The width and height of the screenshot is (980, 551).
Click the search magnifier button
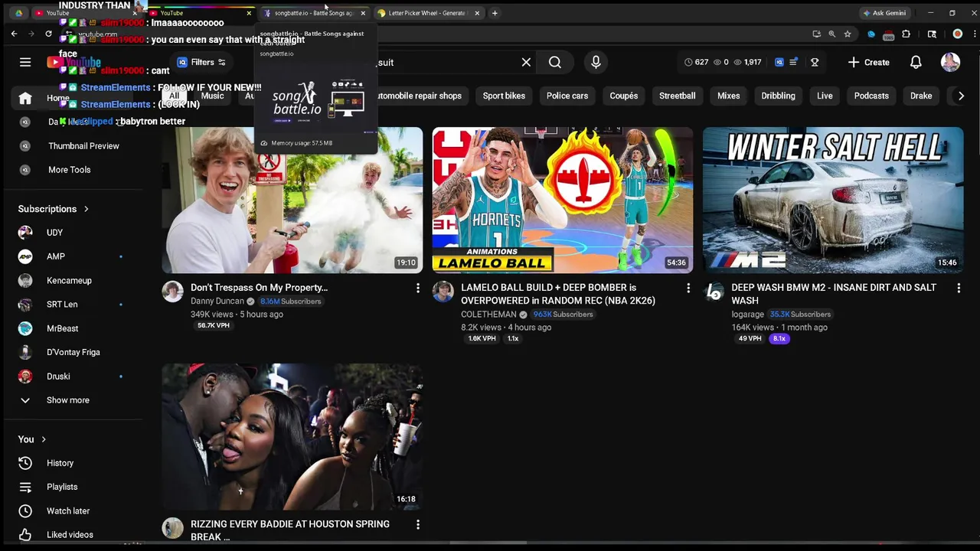[555, 62]
